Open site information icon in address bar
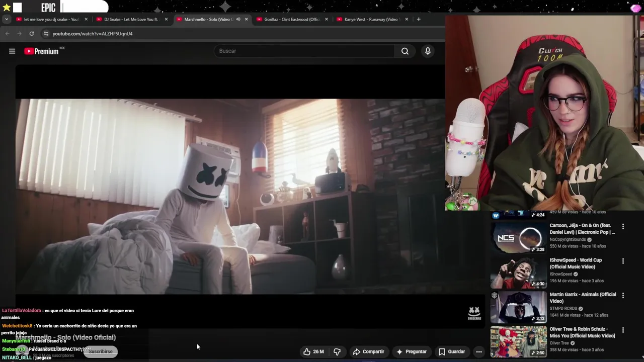 click(x=46, y=34)
